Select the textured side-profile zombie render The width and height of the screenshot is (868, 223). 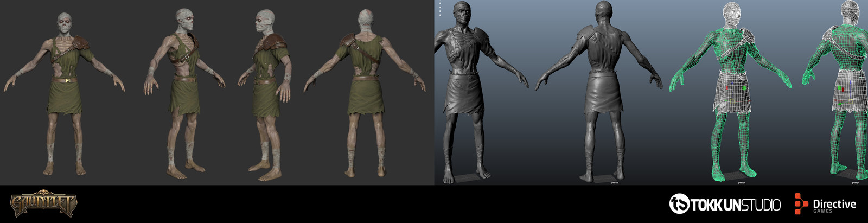click(265, 93)
